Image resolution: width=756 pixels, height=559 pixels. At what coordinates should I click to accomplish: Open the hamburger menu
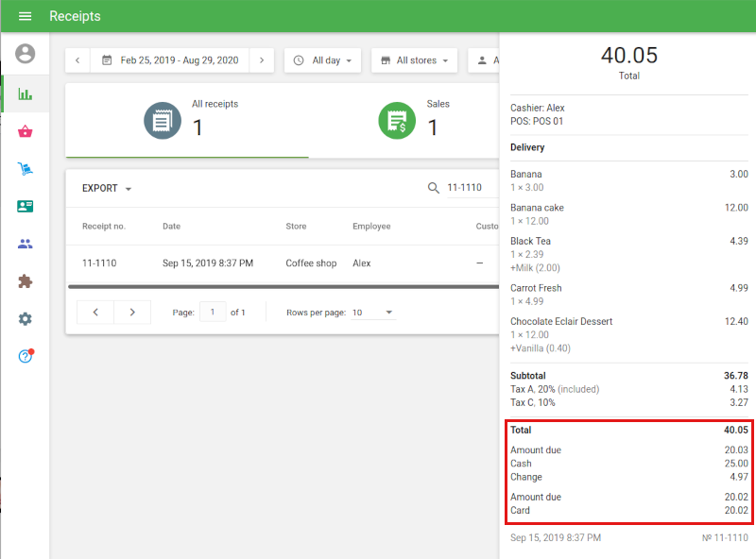click(26, 16)
